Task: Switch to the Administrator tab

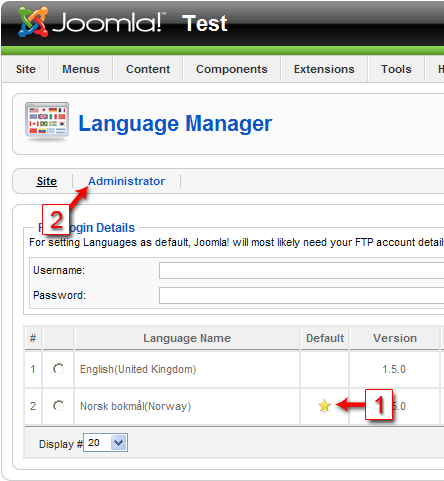Action: (126, 181)
